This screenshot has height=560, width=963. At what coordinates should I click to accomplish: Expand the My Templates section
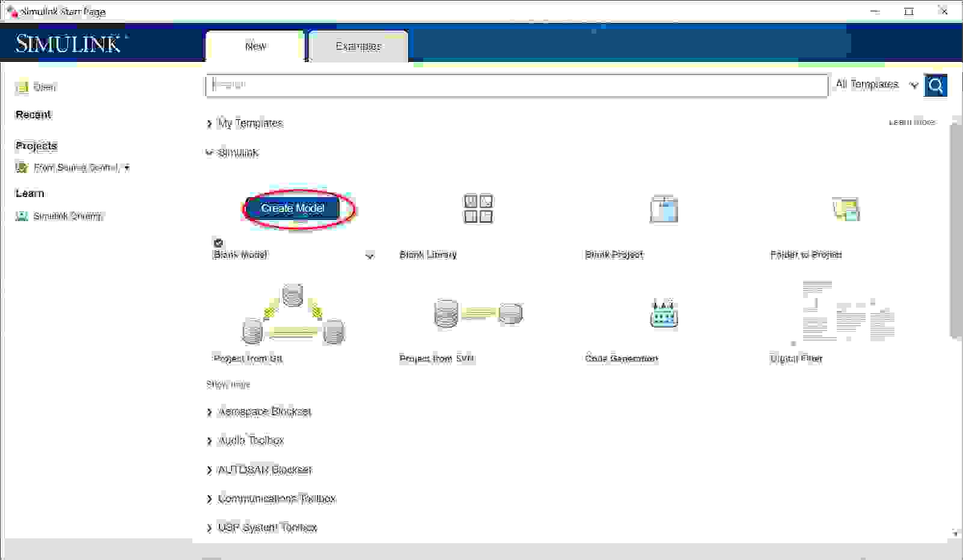click(x=209, y=124)
